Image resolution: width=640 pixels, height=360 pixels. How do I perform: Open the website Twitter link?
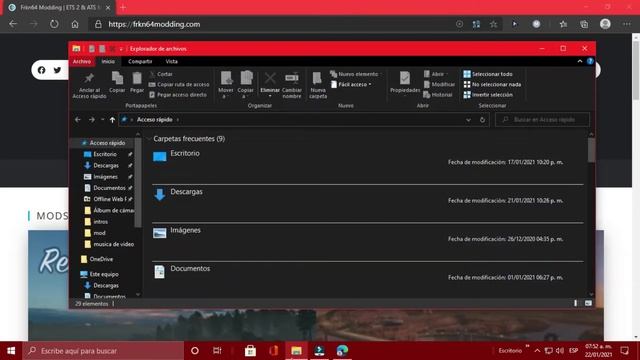point(58,70)
